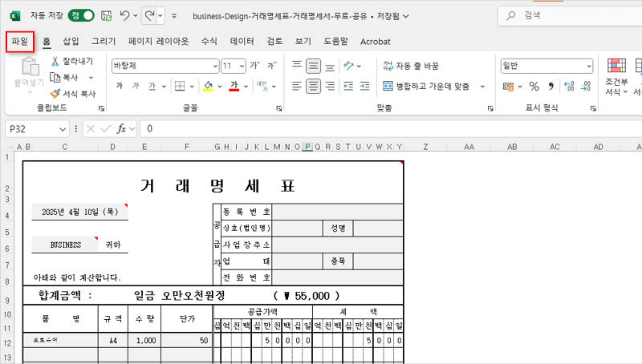Click increase decimal icon
The height and width of the screenshot is (364, 642).
click(569, 86)
